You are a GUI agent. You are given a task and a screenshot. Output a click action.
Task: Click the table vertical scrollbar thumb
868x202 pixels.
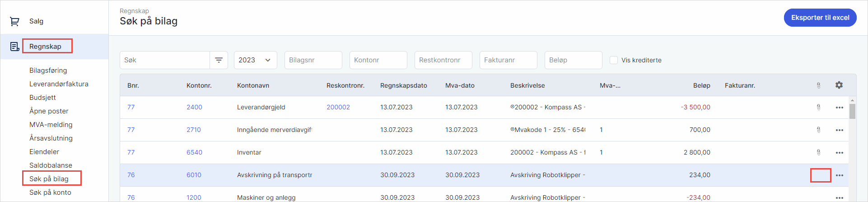pyautogui.click(x=852, y=111)
